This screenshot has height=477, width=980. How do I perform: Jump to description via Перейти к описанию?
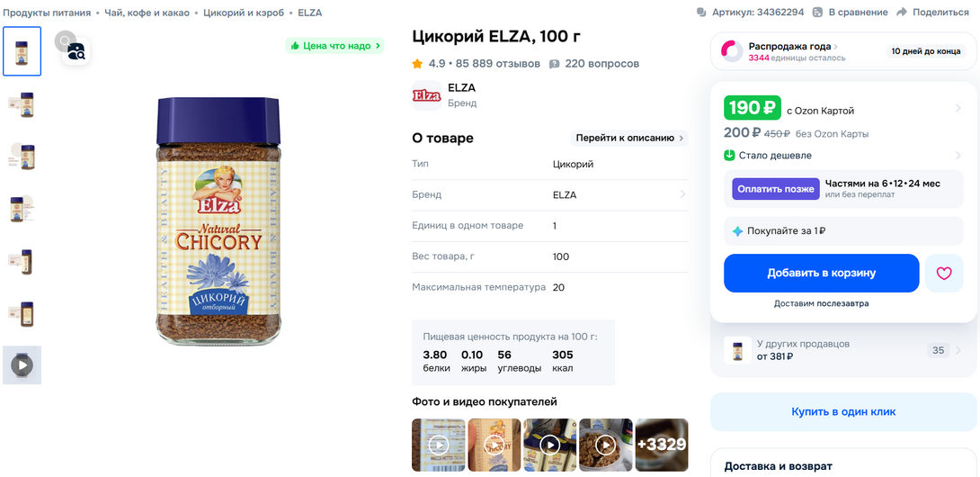pos(629,138)
